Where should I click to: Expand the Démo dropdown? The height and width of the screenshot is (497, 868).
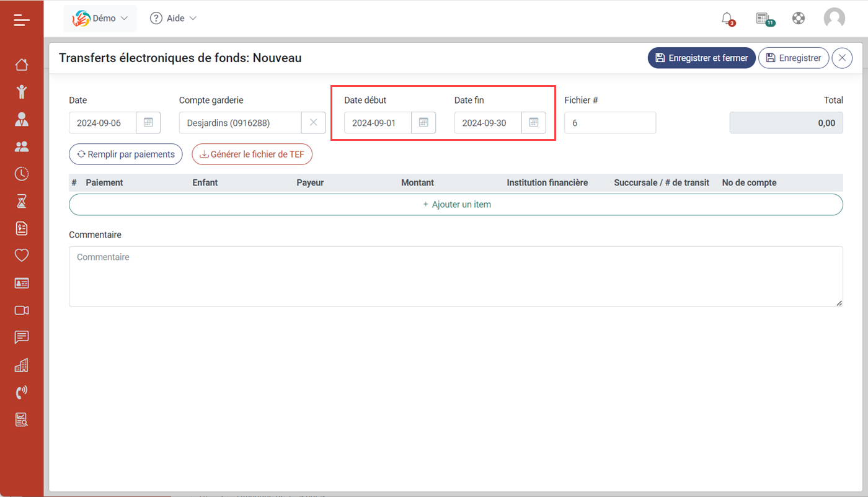tap(100, 19)
